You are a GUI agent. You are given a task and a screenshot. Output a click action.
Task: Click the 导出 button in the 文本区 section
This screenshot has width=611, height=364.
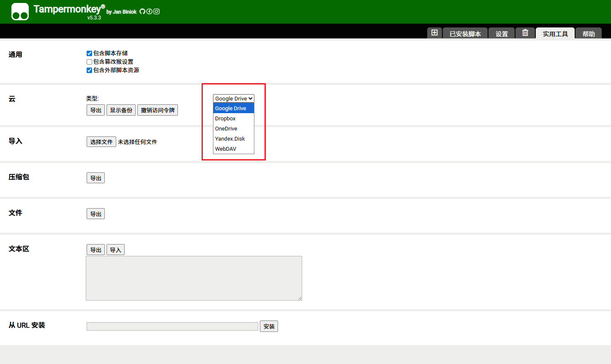[95, 250]
